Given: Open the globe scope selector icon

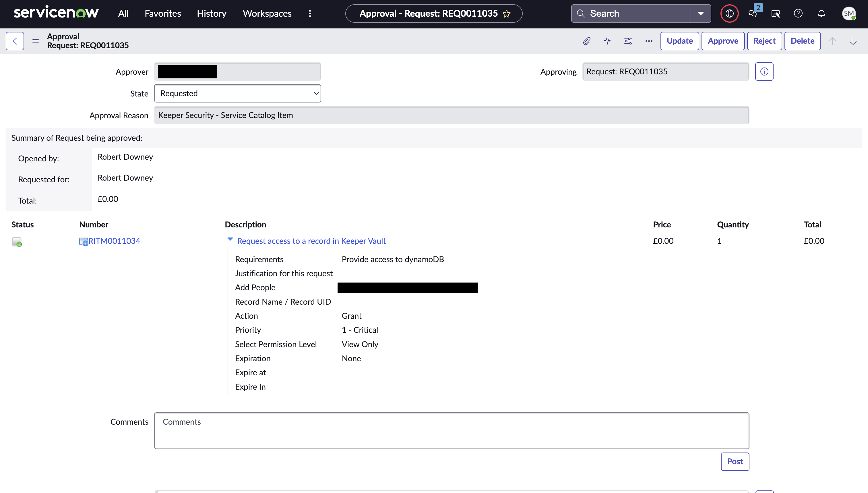Looking at the screenshot, I should 729,13.
